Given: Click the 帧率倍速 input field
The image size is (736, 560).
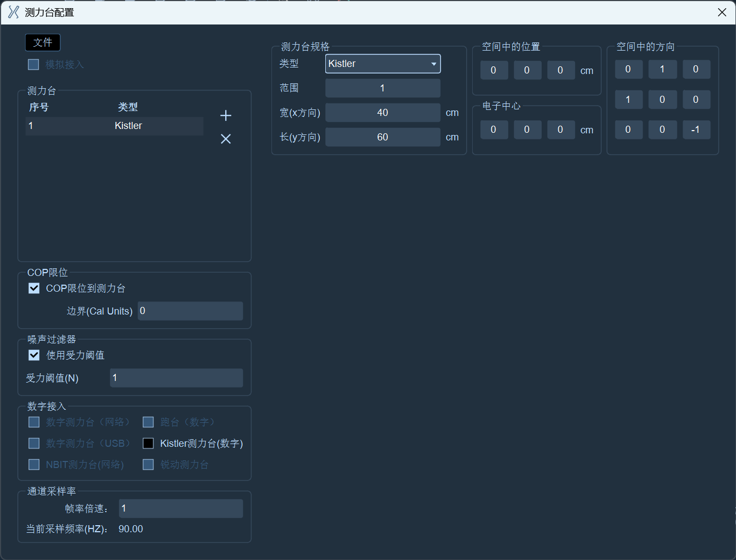Looking at the screenshot, I should [181, 508].
